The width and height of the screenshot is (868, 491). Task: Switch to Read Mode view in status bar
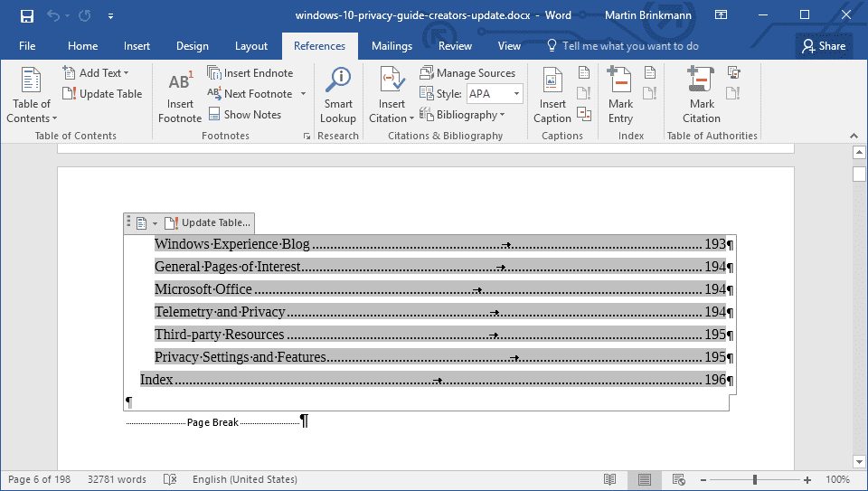(x=609, y=479)
